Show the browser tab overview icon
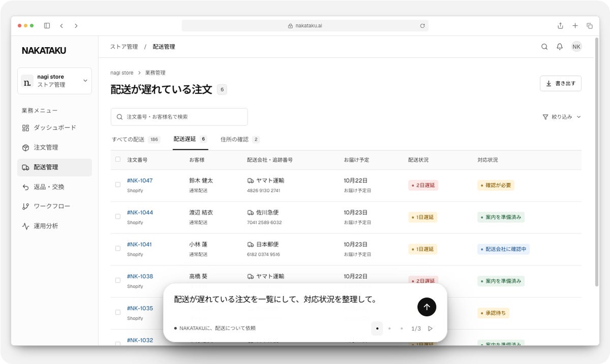 [x=590, y=25]
